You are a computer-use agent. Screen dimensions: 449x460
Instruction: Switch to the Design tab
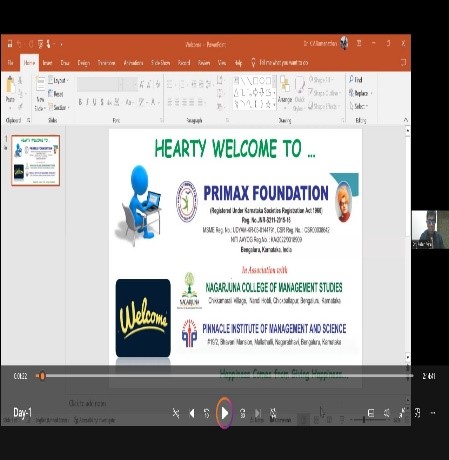83,63
